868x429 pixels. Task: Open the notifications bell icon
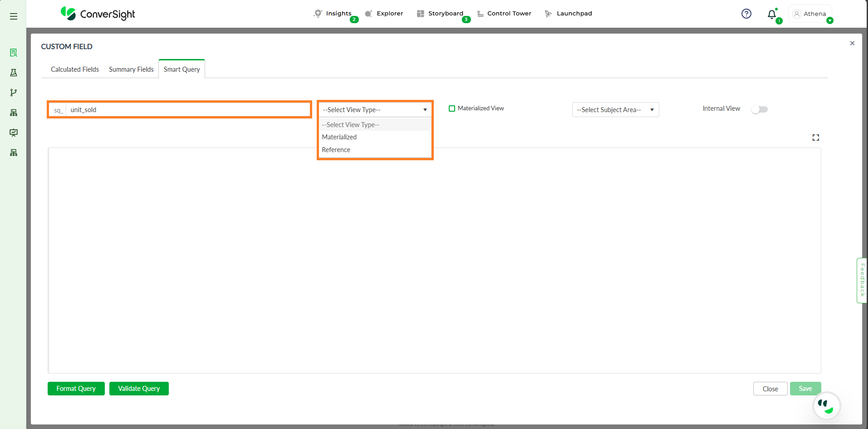(771, 15)
